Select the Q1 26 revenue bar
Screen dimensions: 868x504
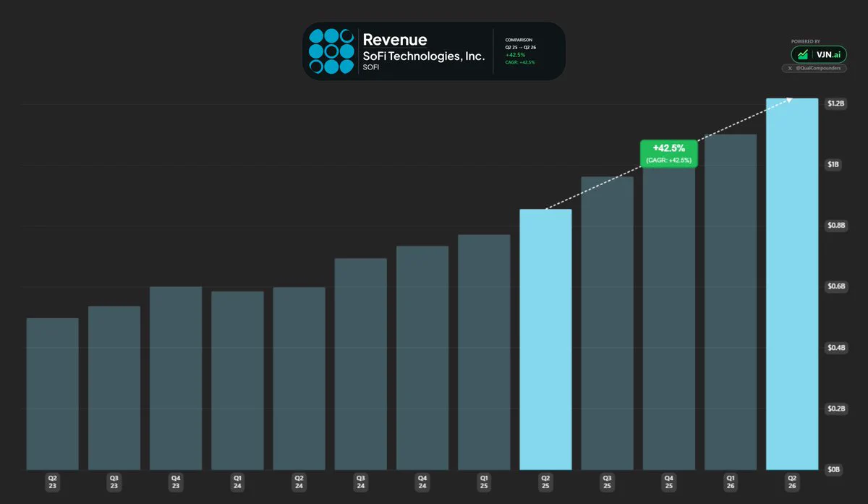[731, 302]
